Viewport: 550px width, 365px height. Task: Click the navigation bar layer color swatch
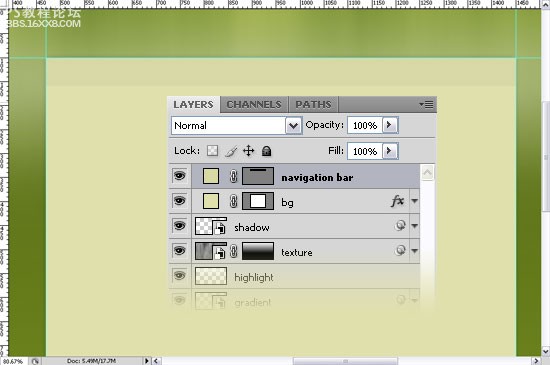pos(211,176)
